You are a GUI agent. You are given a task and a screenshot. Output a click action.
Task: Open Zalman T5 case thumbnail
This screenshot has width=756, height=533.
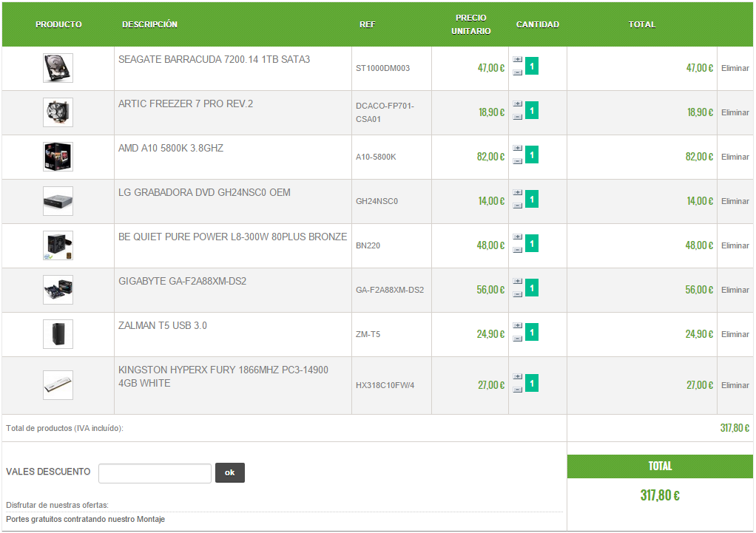58,334
